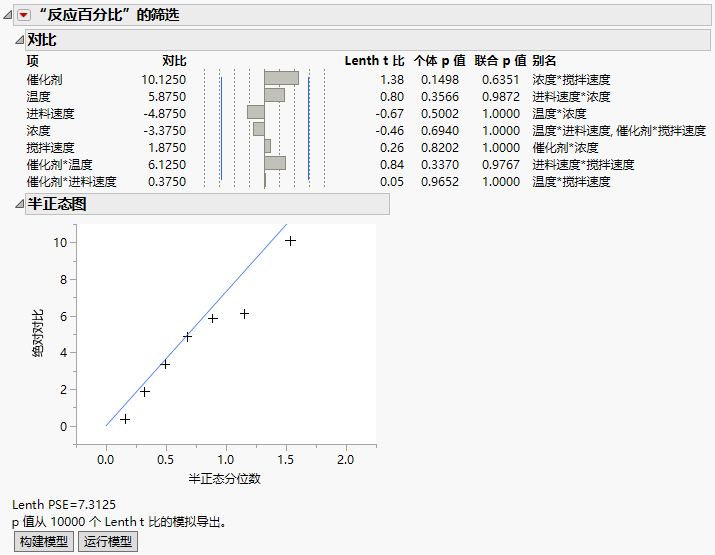Screen dimensions: 715x555
Task: Click the alias 温度*浓度
Action: pos(560,114)
